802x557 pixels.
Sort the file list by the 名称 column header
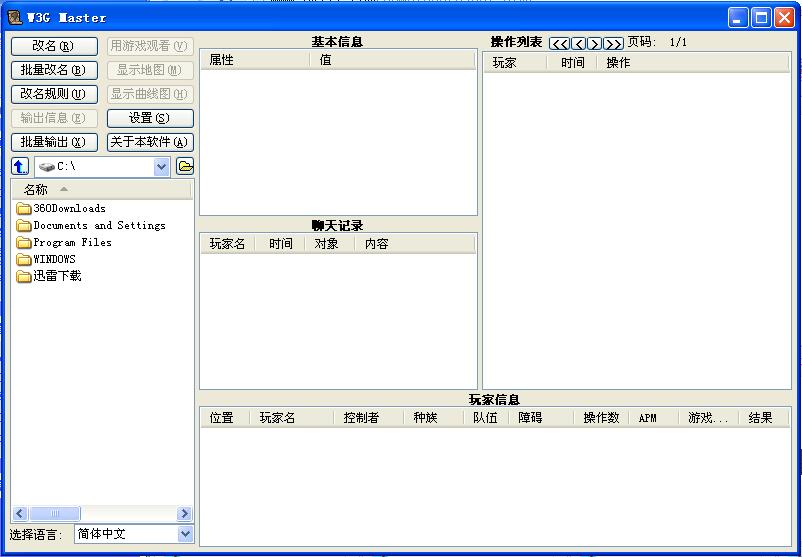coord(101,190)
